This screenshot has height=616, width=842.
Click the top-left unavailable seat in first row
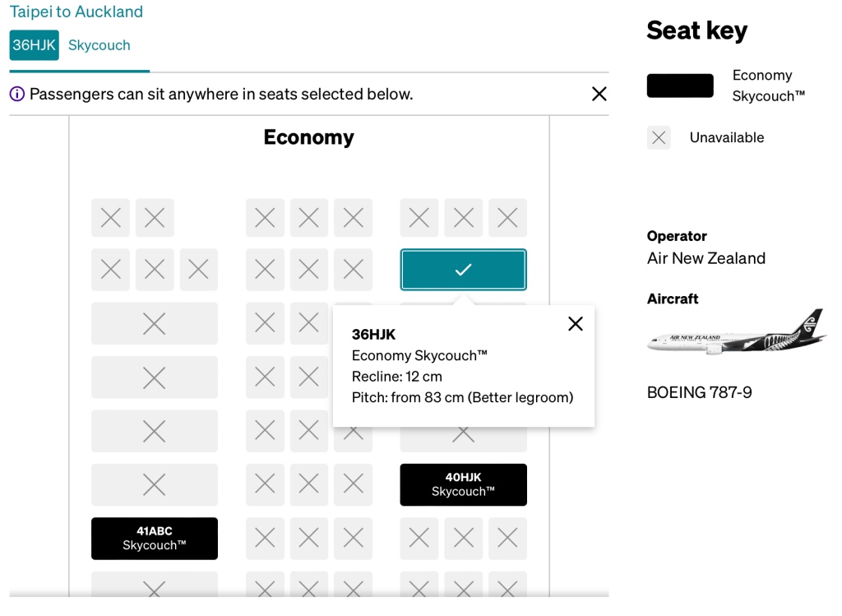click(x=111, y=217)
